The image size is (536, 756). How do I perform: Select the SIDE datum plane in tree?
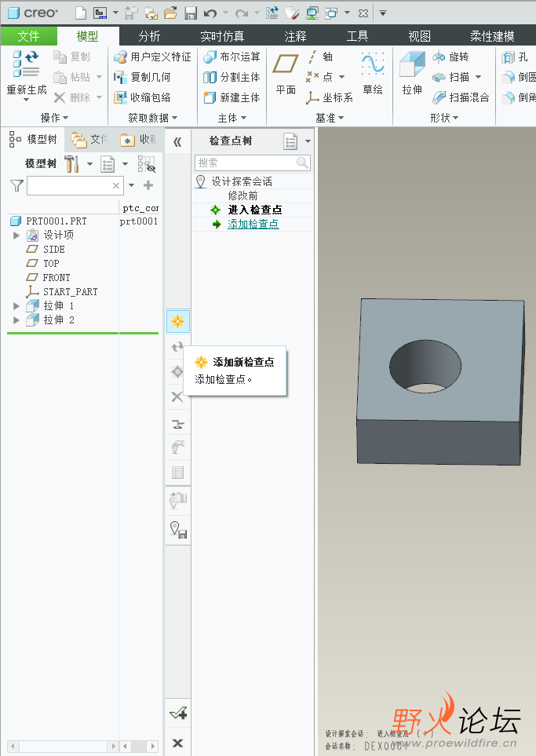coord(53,250)
